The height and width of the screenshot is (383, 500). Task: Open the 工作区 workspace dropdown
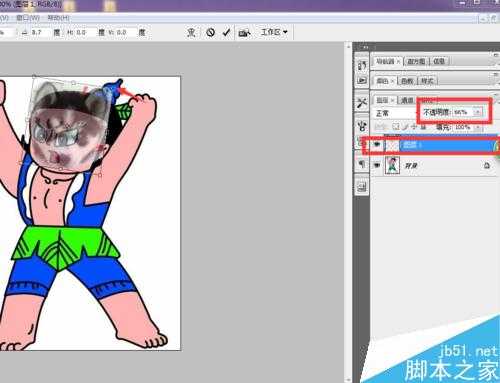(274, 32)
